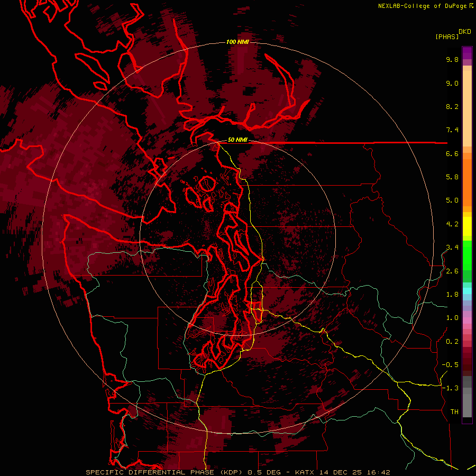Click the 6.6 color scale value
476x476 pixels.
452,153
